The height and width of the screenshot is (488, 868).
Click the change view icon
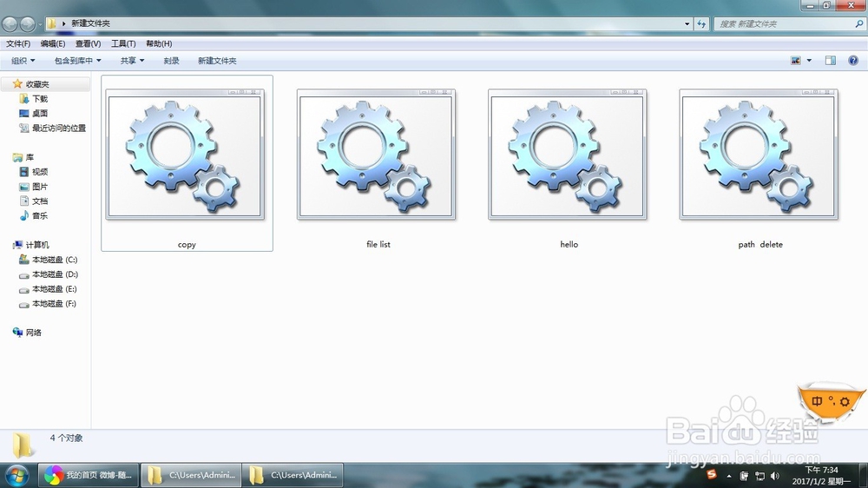795,61
